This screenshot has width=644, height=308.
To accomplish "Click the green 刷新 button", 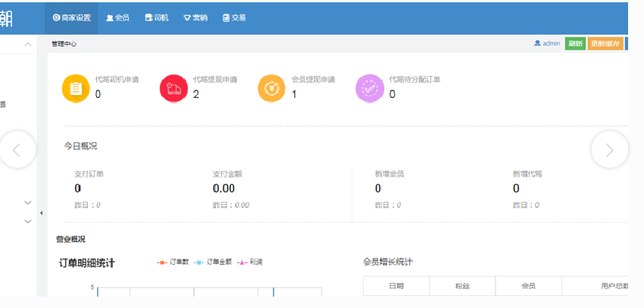I will pos(575,43).
